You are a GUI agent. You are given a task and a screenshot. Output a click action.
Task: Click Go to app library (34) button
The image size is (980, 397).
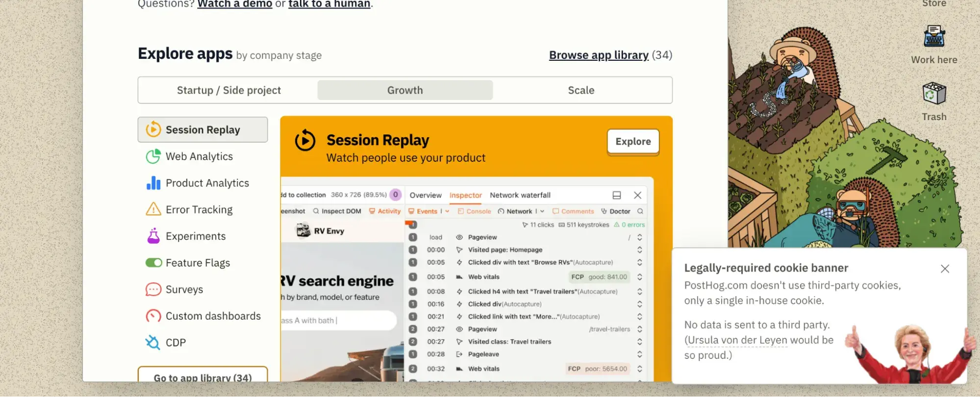(x=202, y=375)
